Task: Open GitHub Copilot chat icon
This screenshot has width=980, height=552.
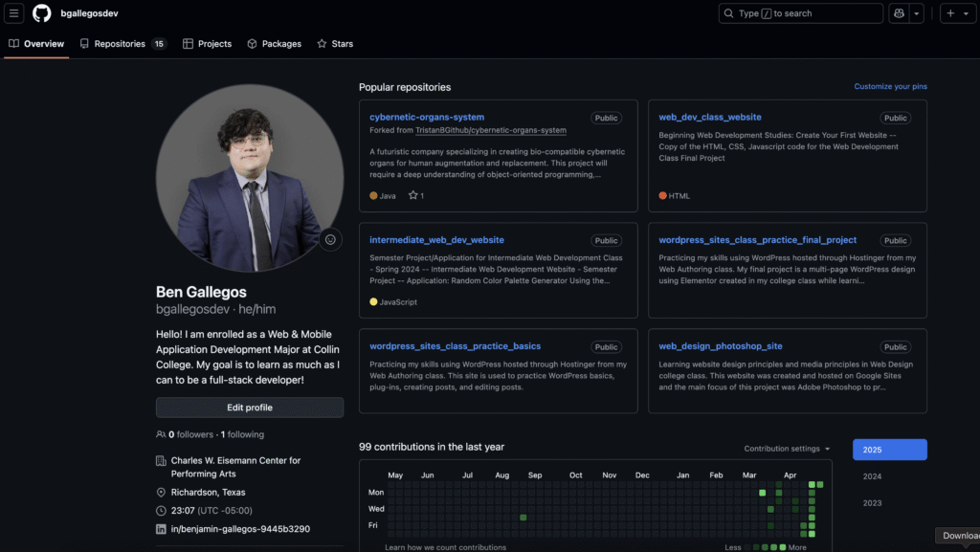Action: (x=898, y=13)
